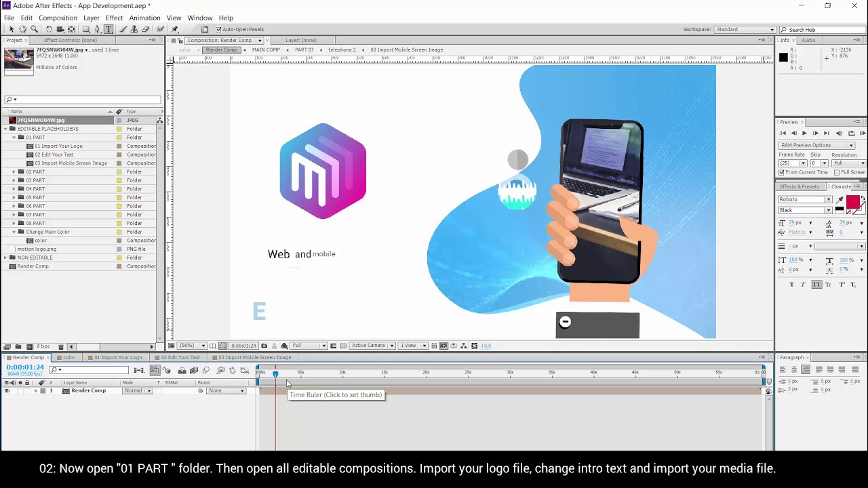Screen dimensions: 868x488
Task: Toggle All Caps TT button
Action: tap(816, 285)
